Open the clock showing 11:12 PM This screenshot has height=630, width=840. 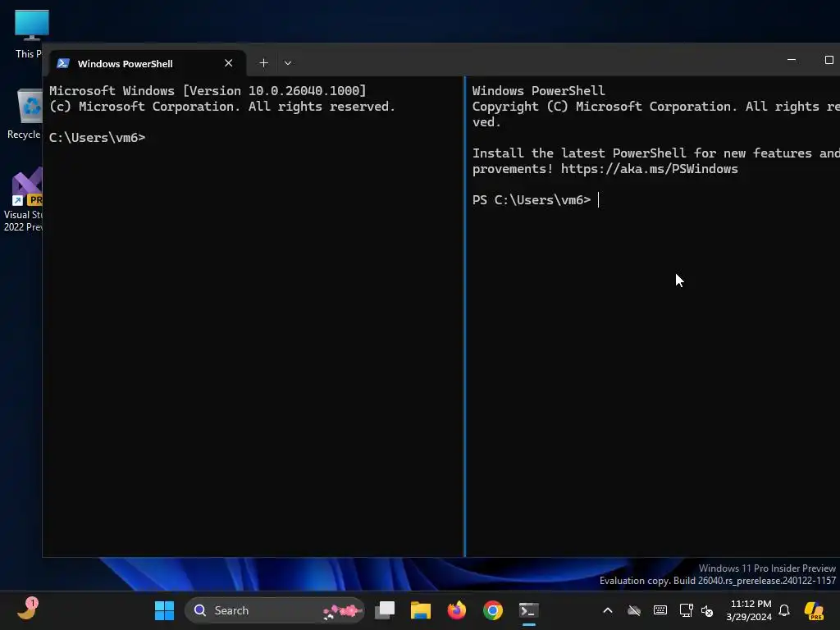(750, 610)
